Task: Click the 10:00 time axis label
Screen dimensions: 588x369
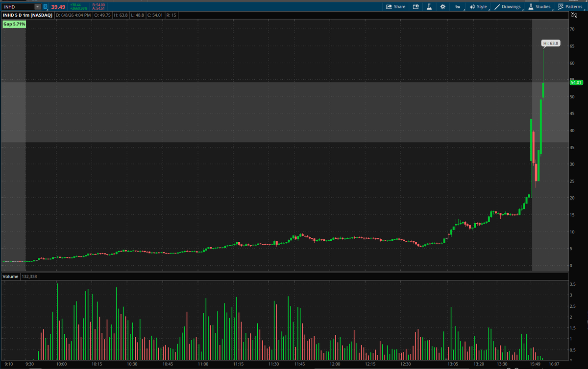Action: 62,364
